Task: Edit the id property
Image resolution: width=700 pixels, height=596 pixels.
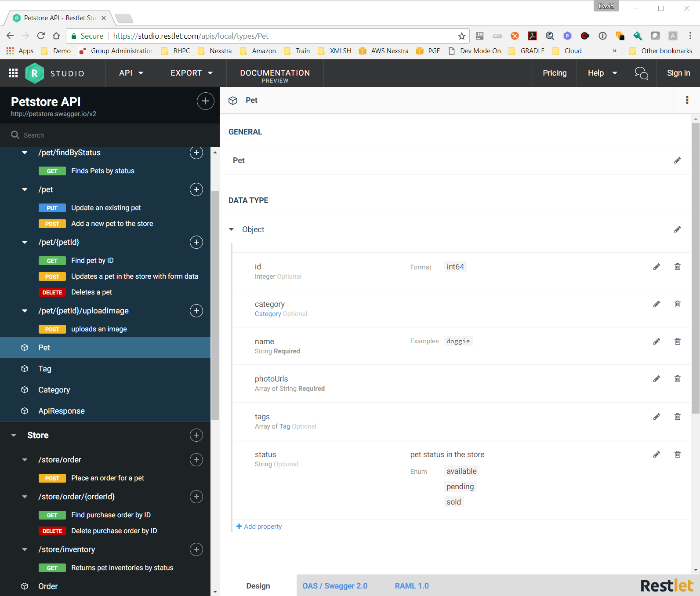Action: pos(656,267)
